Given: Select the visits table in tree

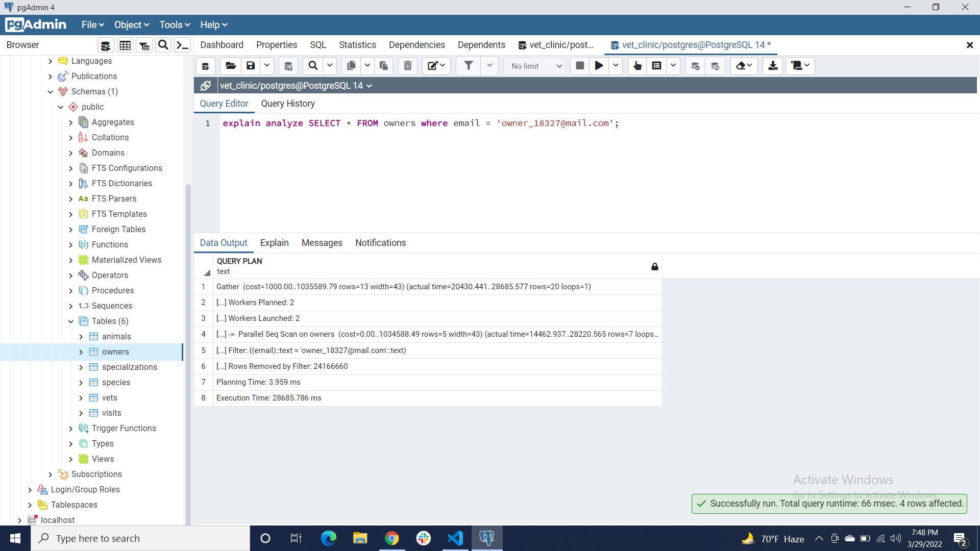Looking at the screenshot, I should pyautogui.click(x=111, y=413).
